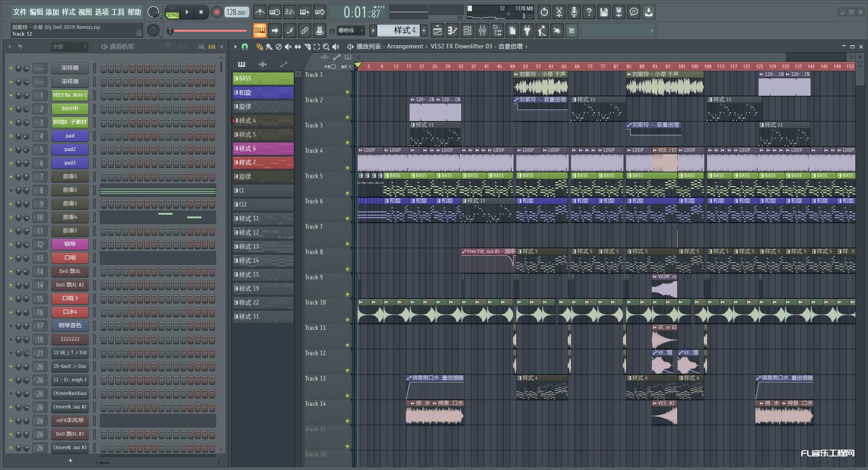Toggle the recording countdown icon
This screenshot has width=868, height=470.
pos(290,12)
